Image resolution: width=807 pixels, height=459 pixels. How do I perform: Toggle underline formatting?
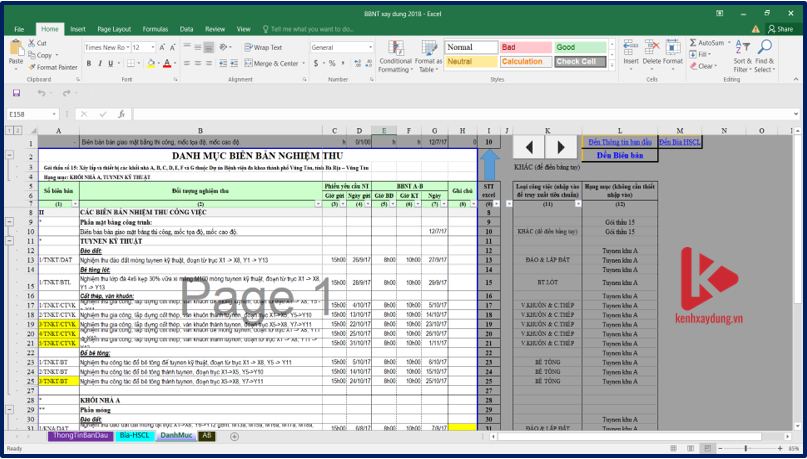[110, 63]
